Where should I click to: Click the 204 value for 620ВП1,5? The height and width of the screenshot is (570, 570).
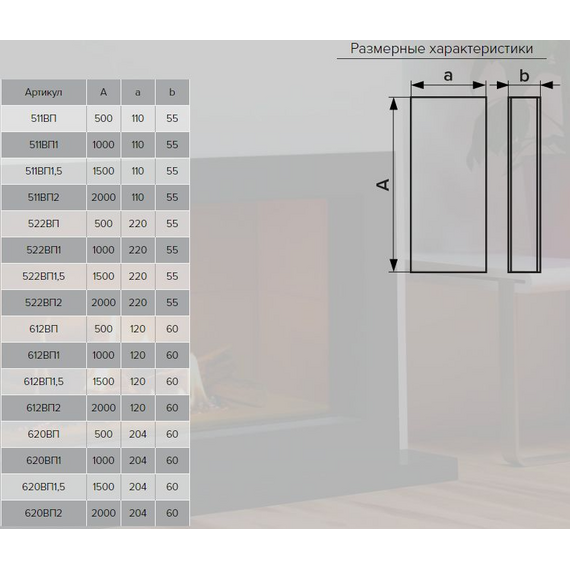pyautogui.click(x=138, y=487)
